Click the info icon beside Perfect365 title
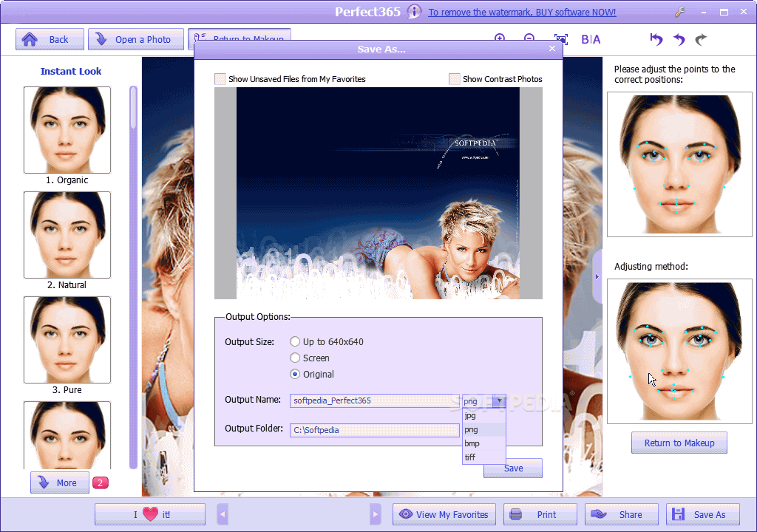Viewport: 757px width, 532px height. pyautogui.click(x=414, y=12)
